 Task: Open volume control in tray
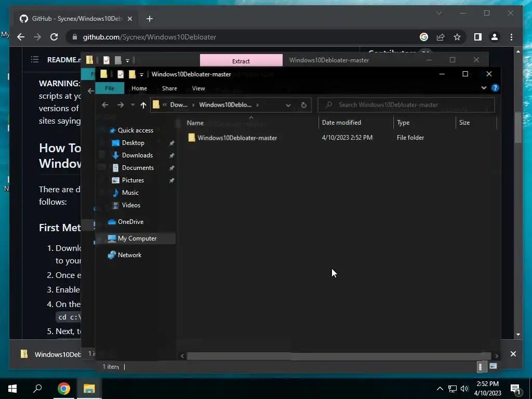[464, 389]
